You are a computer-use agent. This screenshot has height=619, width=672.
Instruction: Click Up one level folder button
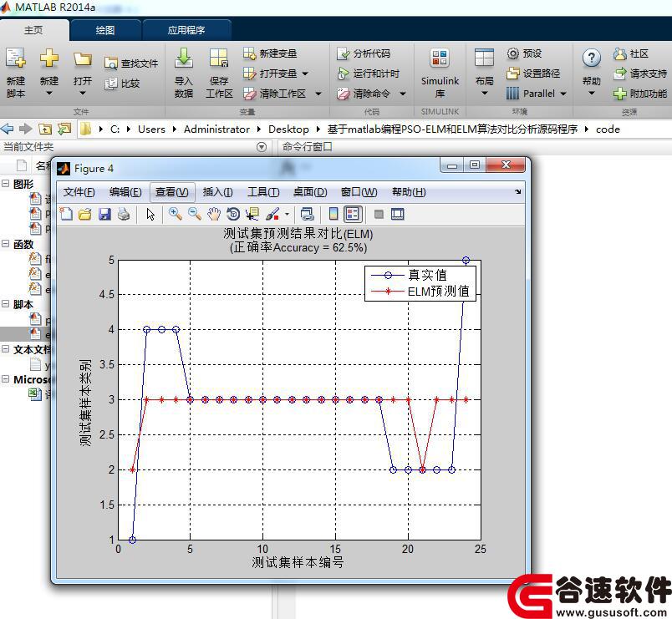[45, 129]
